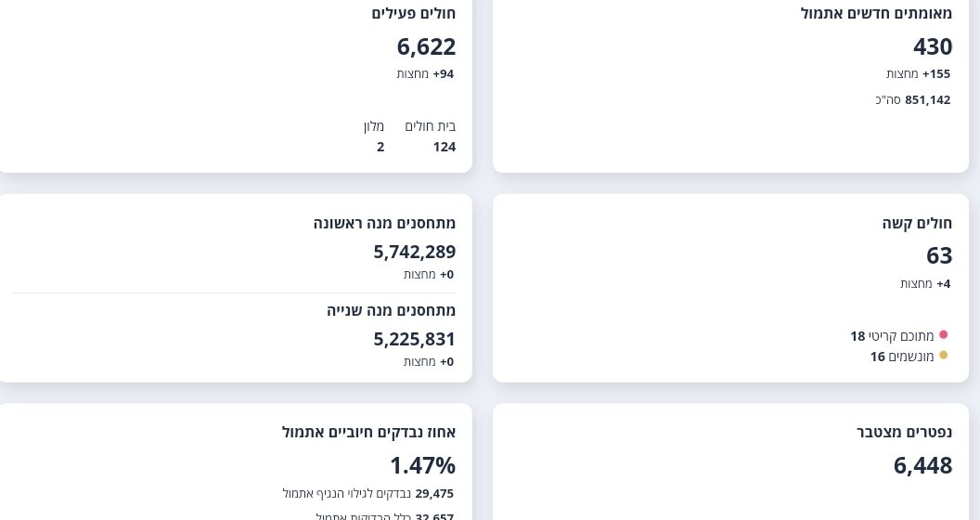Click the 851,142 סה"כ total line
This screenshot has width=980, height=520.
[x=913, y=100]
